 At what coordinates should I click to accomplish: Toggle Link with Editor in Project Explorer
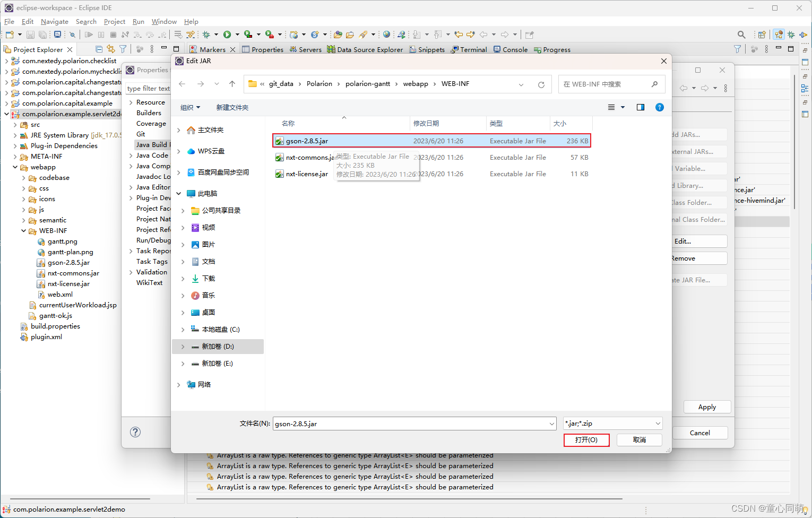[110, 49]
